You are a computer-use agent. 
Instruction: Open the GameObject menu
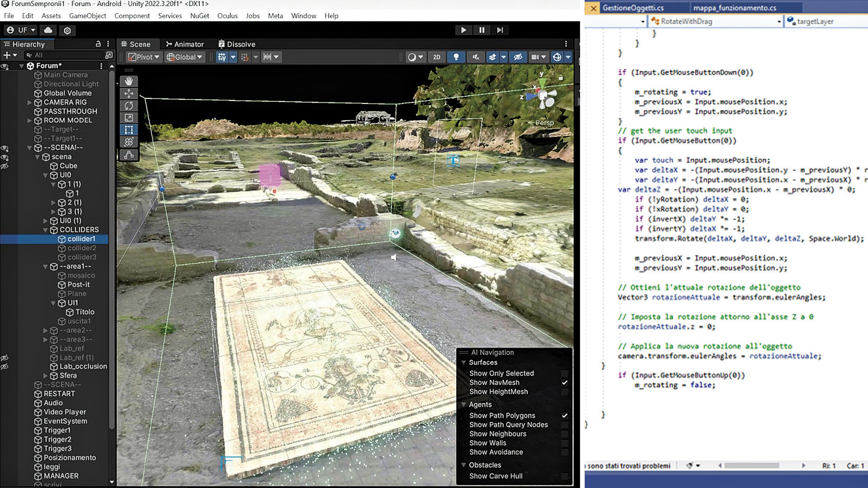click(87, 16)
